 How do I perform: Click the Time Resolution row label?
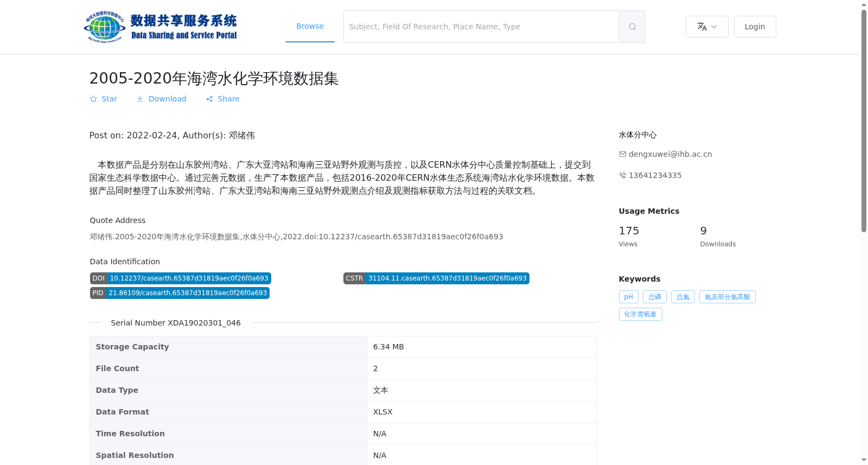(130, 434)
